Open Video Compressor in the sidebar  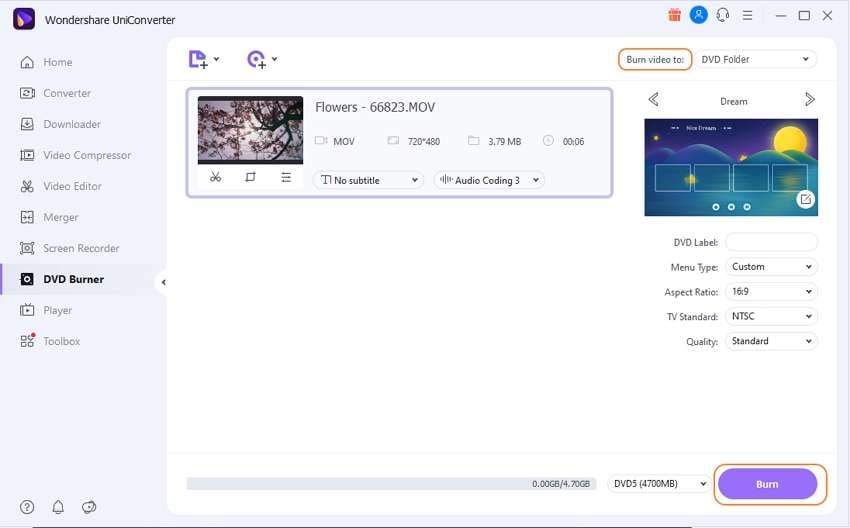pos(75,155)
